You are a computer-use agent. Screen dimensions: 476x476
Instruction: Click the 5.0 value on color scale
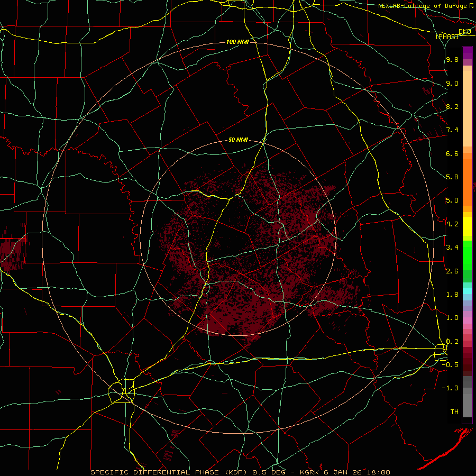pos(452,200)
